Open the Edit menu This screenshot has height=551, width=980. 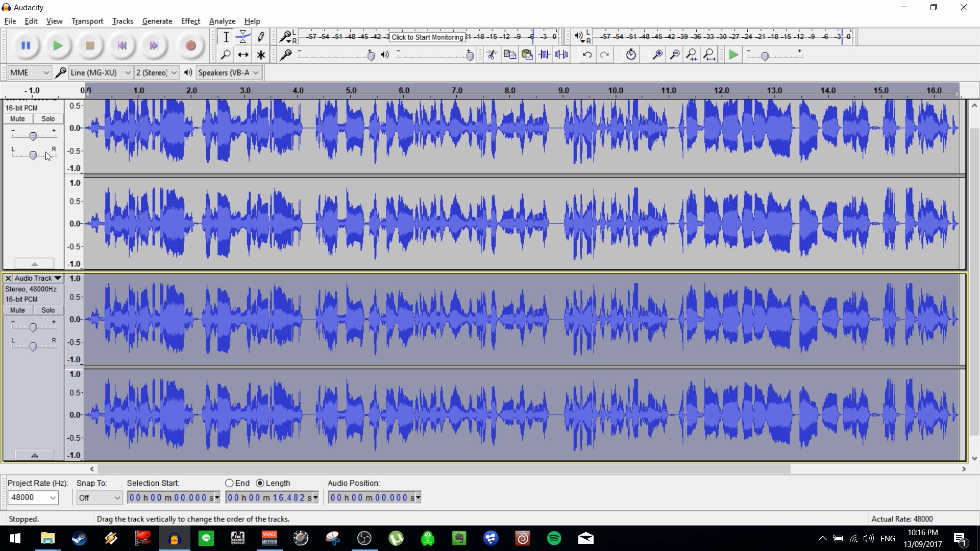[31, 21]
